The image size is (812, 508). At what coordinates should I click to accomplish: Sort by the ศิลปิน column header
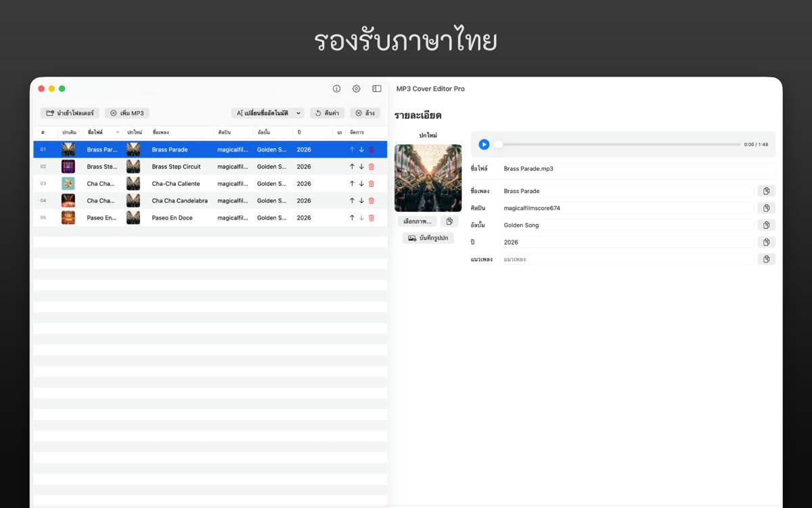tap(224, 132)
